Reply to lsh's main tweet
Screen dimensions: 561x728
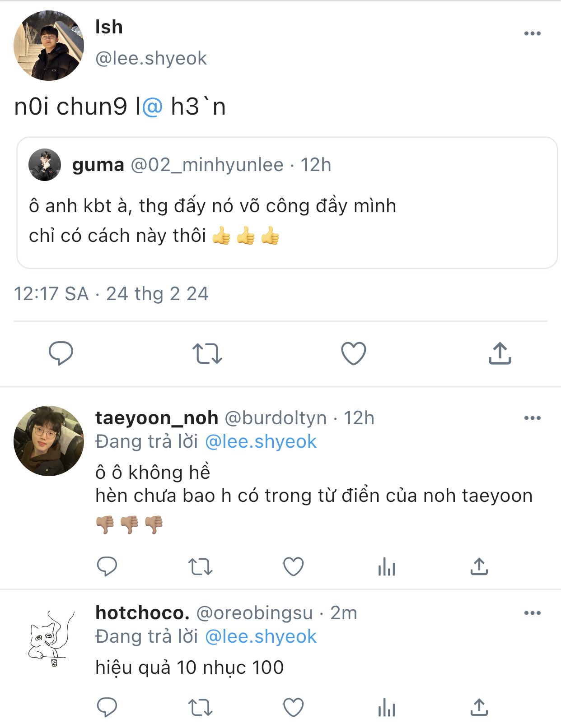[x=61, y=353]
